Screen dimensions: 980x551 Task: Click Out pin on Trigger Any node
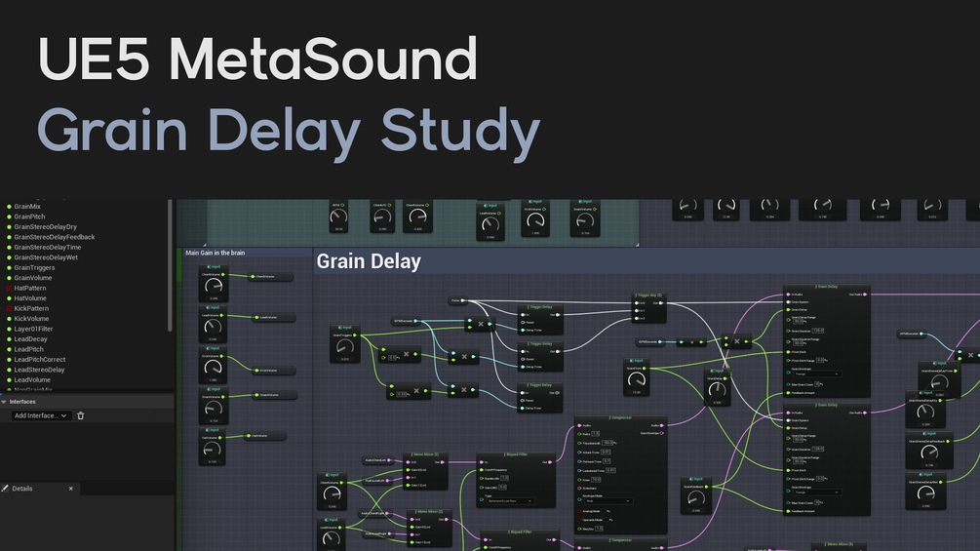[661, 303]
